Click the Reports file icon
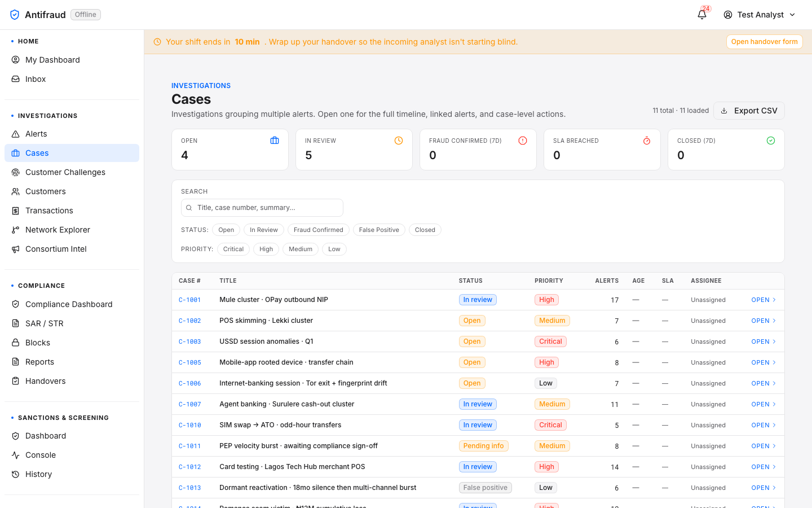The height and width of the screenshot is (508, 812). click(16, 362)
